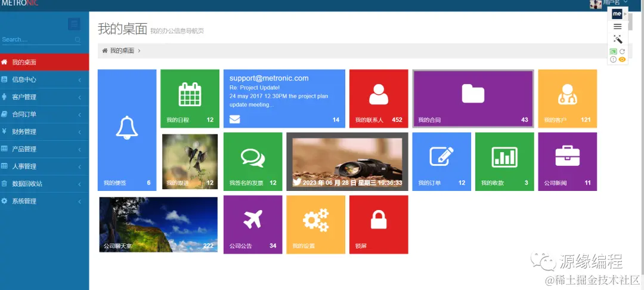This screenshot has width=644, height=290.
Task: Click the book icon for 合同订单
Action: (x=4, y=114)
